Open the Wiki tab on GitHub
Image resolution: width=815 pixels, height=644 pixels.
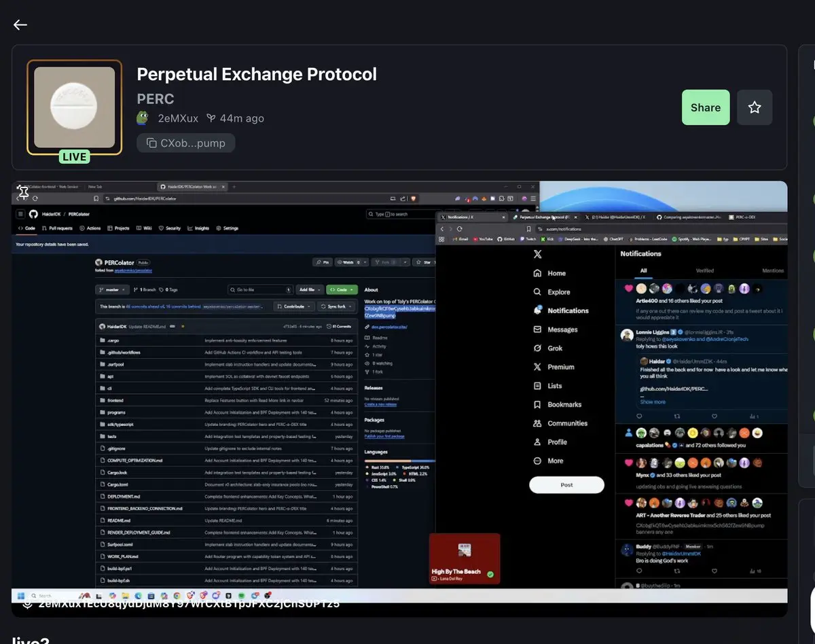click(x=145, y=228)
